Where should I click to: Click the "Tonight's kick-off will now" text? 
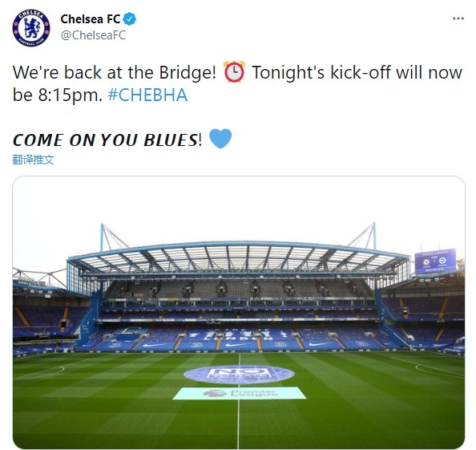[357, 73]
